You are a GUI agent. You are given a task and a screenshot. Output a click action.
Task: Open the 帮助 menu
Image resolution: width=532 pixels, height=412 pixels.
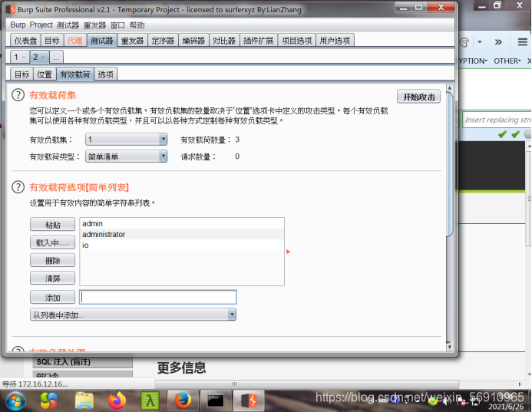coord(137,25)
